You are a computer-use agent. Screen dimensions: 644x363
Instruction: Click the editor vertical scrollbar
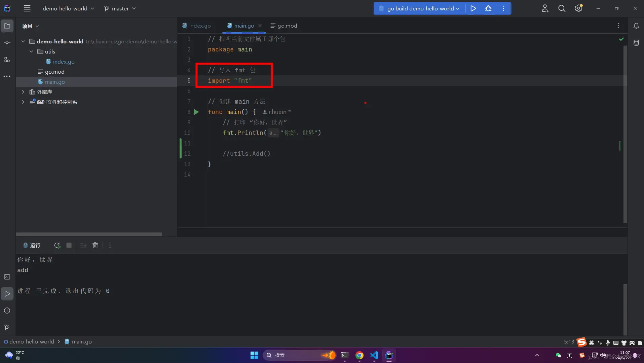tap(625, 134)
